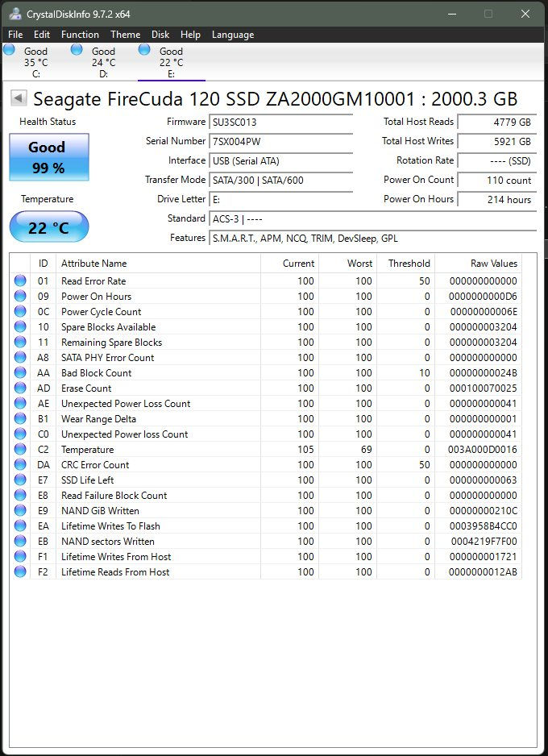Click the Interface field USB (Serial ATA)
Image resolution: width=548 pixels, height=756 pixels.
281,160
